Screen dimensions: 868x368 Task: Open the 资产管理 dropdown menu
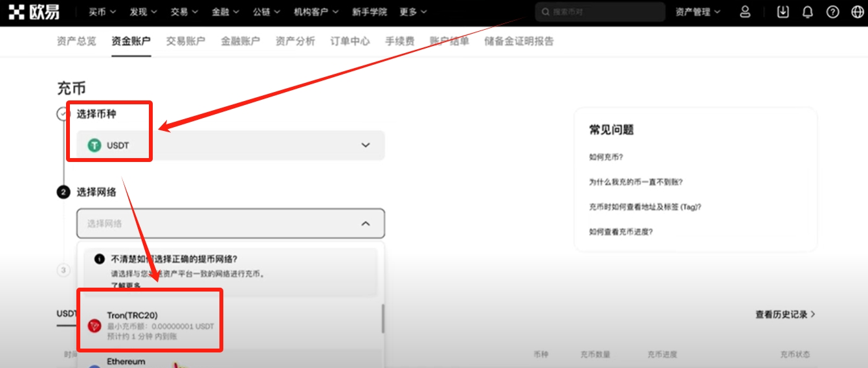tap(698, 12)
